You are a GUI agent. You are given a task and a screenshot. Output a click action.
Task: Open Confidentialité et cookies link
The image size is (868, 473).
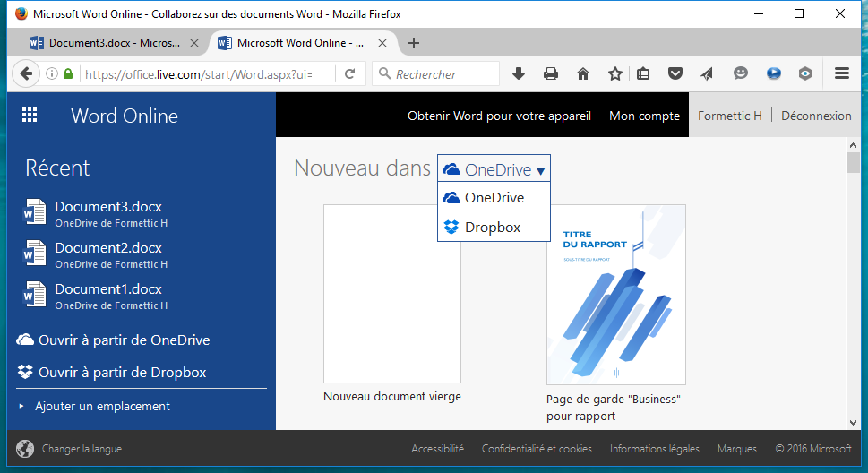pyautogui.click(x=537, y=449)
